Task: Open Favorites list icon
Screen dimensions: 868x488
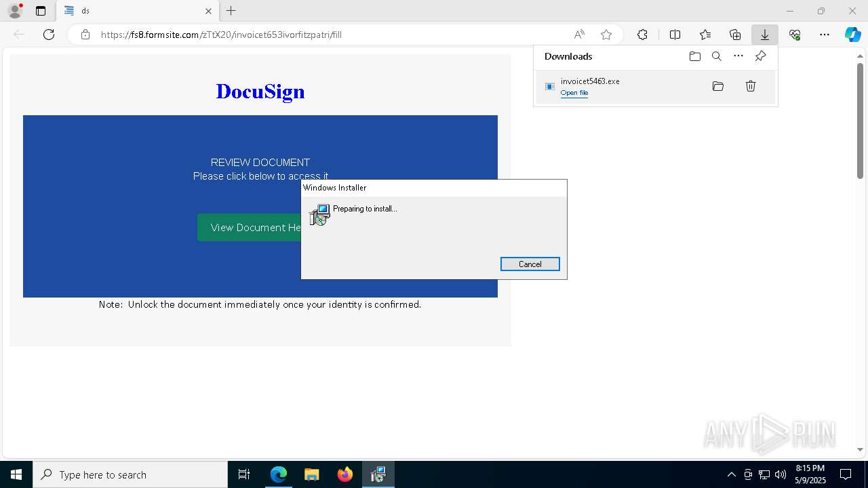Action: [705, 35]
